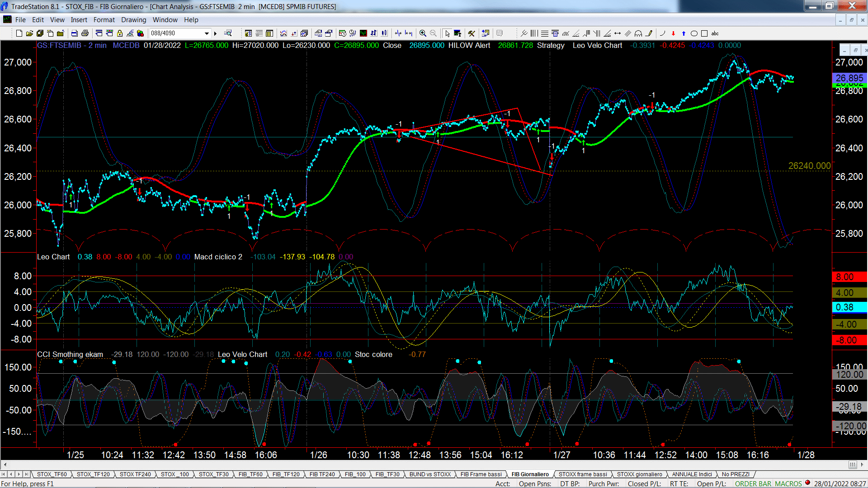Open the View menu
Viewport: 868px width, 488px height.
[x=57, y=20]
